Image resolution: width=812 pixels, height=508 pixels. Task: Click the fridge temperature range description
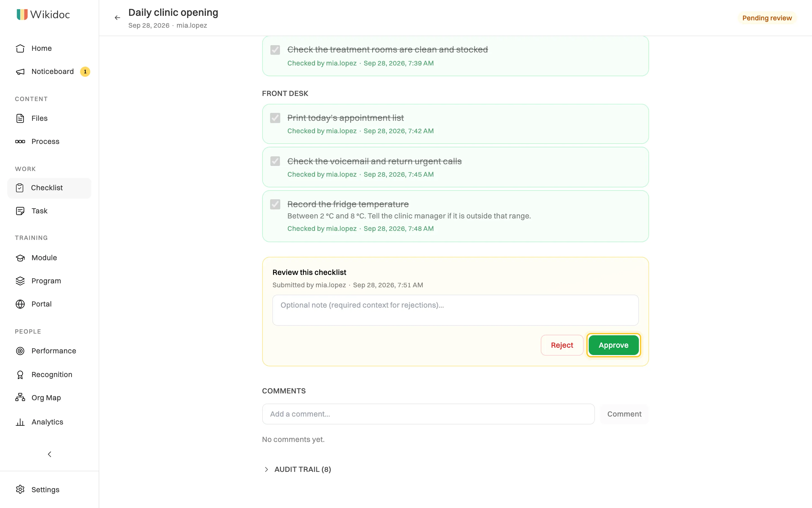409,216
